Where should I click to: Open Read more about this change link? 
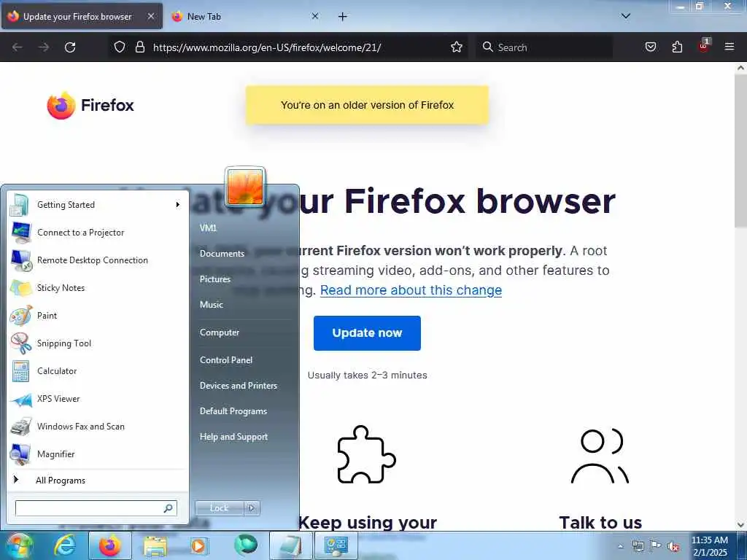411,290
